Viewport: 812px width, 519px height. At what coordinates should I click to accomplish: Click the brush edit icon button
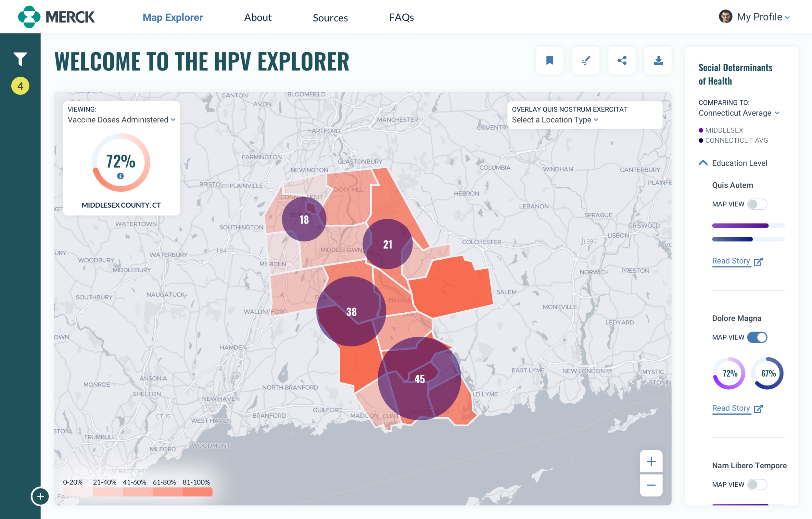click(586, 60)
